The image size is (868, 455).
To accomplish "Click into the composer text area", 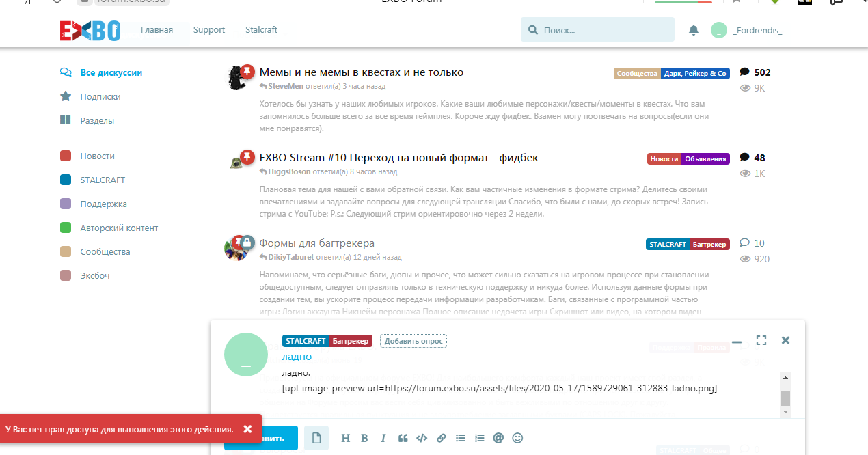I will pos(530,394).
